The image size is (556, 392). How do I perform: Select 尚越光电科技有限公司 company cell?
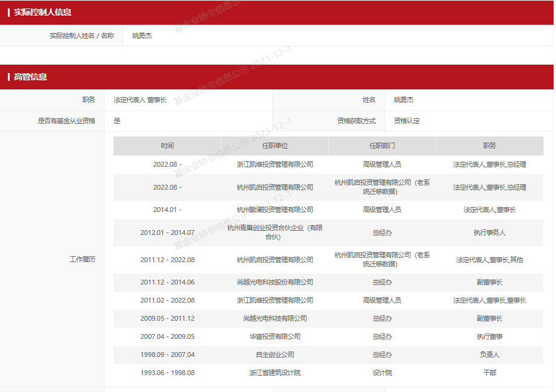click(275, 318)
